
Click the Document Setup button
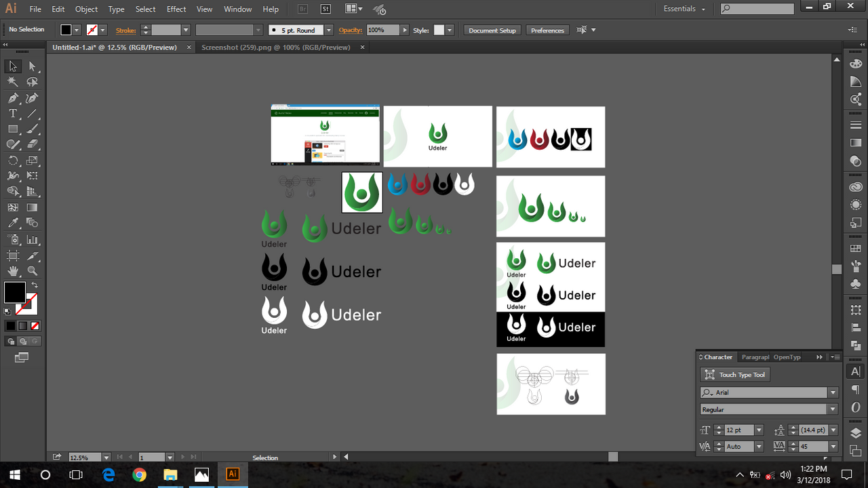(492, 30)
